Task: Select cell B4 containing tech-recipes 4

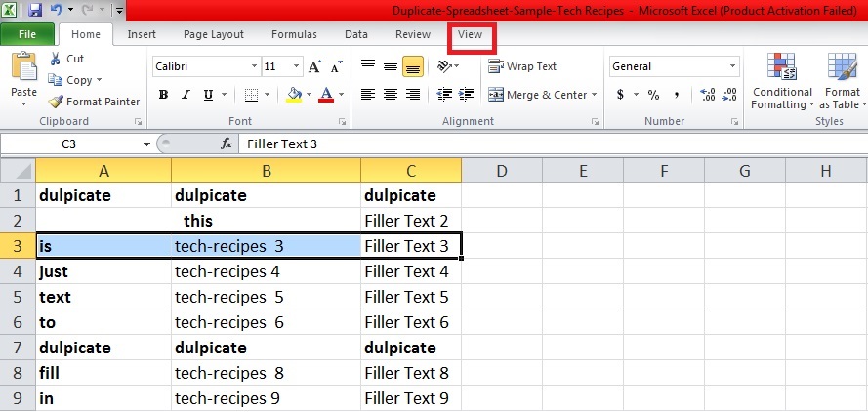Action: (266, 271)
